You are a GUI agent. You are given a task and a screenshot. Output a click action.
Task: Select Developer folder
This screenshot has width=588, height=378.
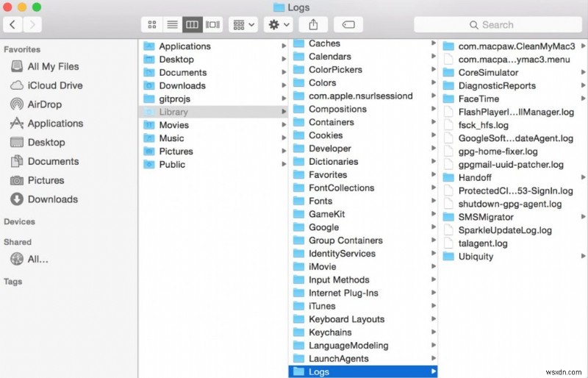click(363, 149)
